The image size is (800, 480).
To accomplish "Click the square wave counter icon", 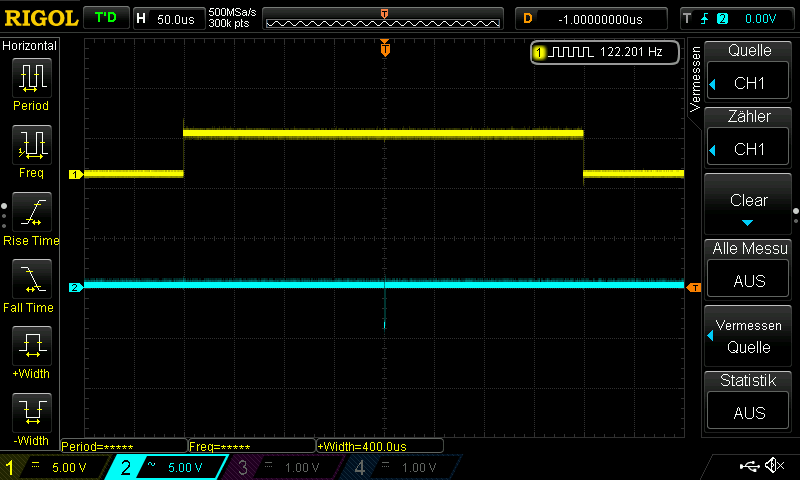I will click(571, 52).
